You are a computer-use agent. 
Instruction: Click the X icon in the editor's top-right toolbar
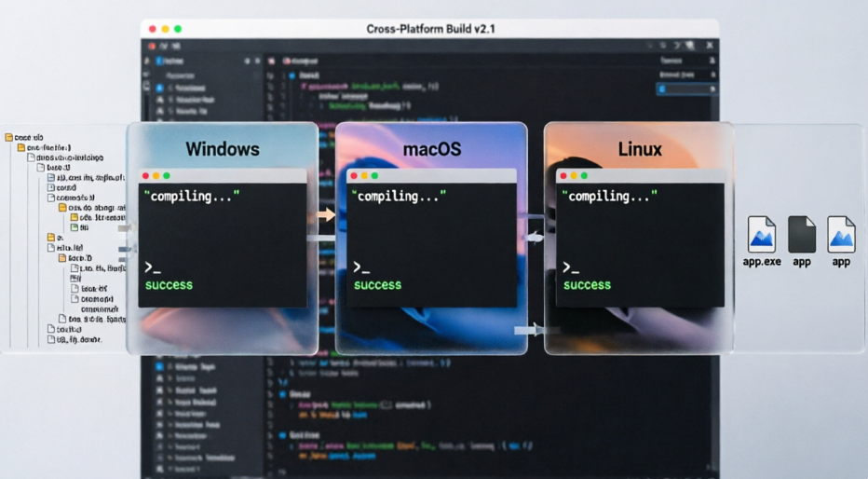coord(710,45)
